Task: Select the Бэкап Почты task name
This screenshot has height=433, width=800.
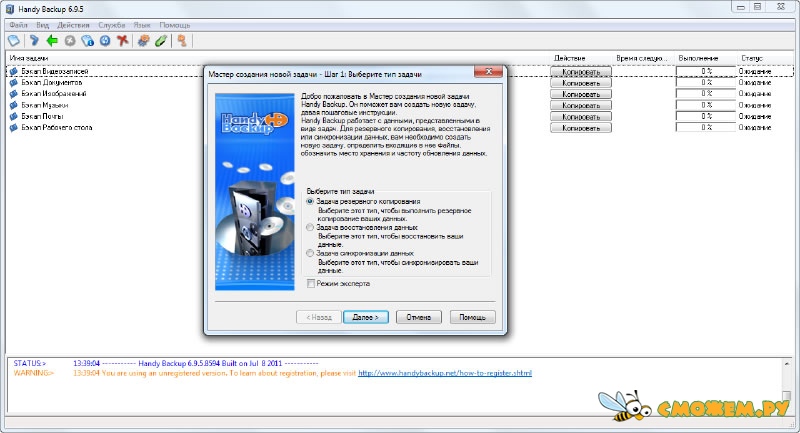Action: (42, 116)
